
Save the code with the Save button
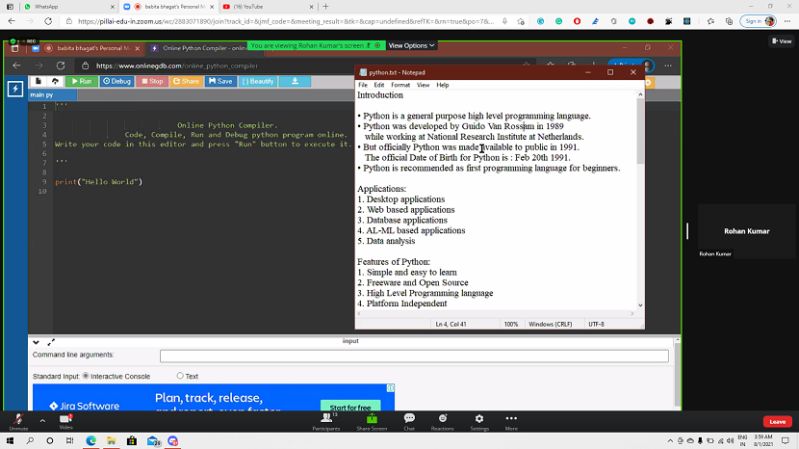221,82
